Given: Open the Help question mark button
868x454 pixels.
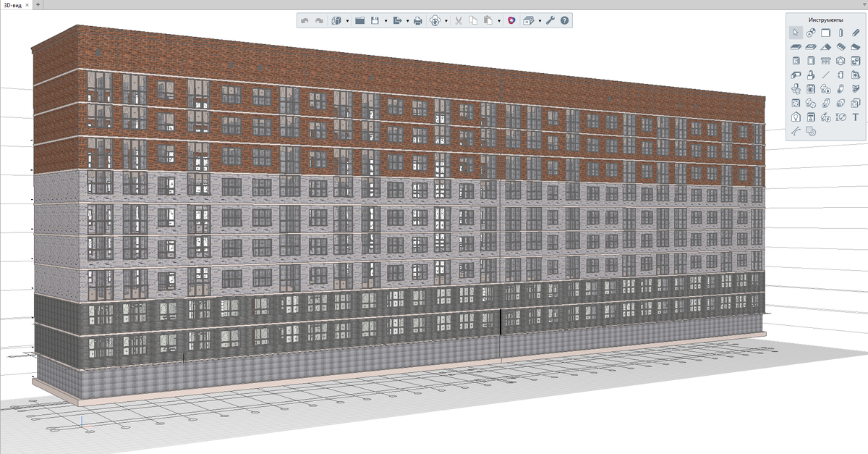Looking at the screenshot, I should tap(564, 21).
